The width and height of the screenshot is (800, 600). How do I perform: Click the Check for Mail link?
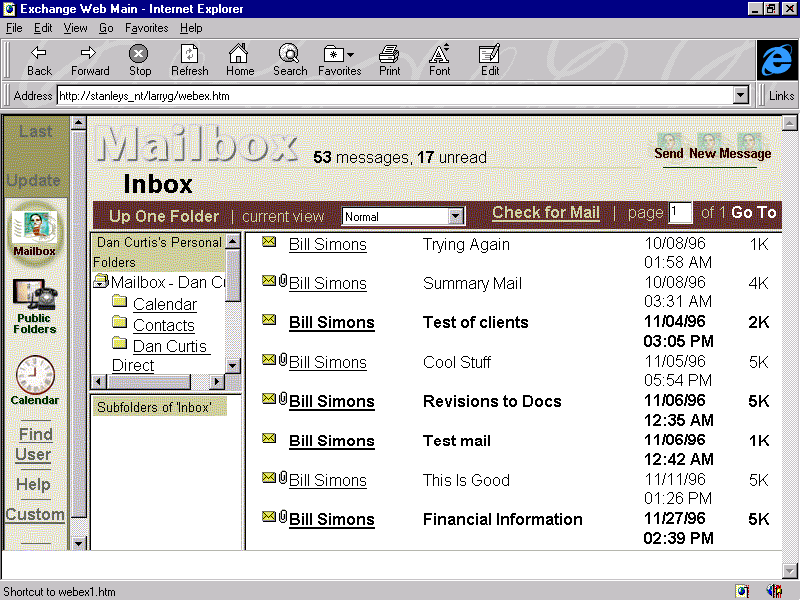(546, 212)
